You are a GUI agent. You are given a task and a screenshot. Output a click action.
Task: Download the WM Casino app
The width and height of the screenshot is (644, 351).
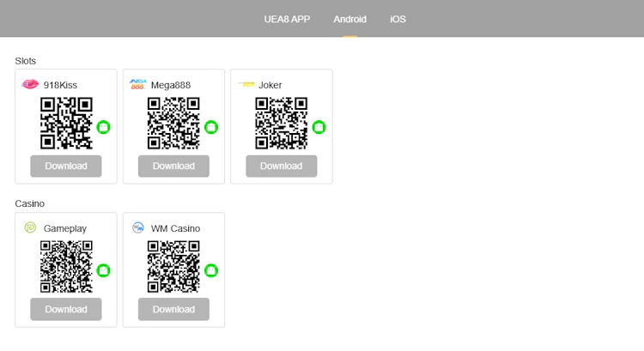click(173, 309)
